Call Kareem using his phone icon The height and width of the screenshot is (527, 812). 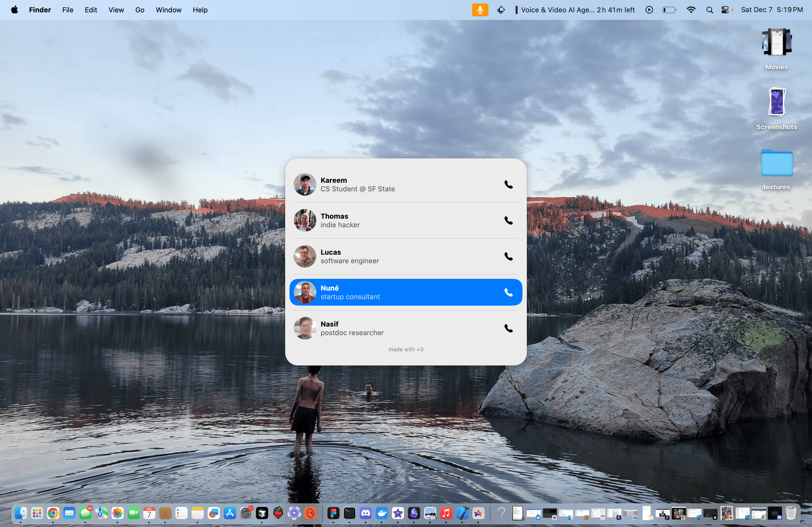tap(508, 184)
